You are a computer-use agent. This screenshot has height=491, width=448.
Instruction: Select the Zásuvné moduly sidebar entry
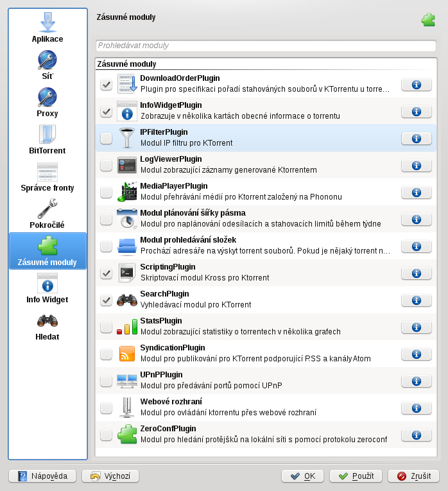coord(47,251)
